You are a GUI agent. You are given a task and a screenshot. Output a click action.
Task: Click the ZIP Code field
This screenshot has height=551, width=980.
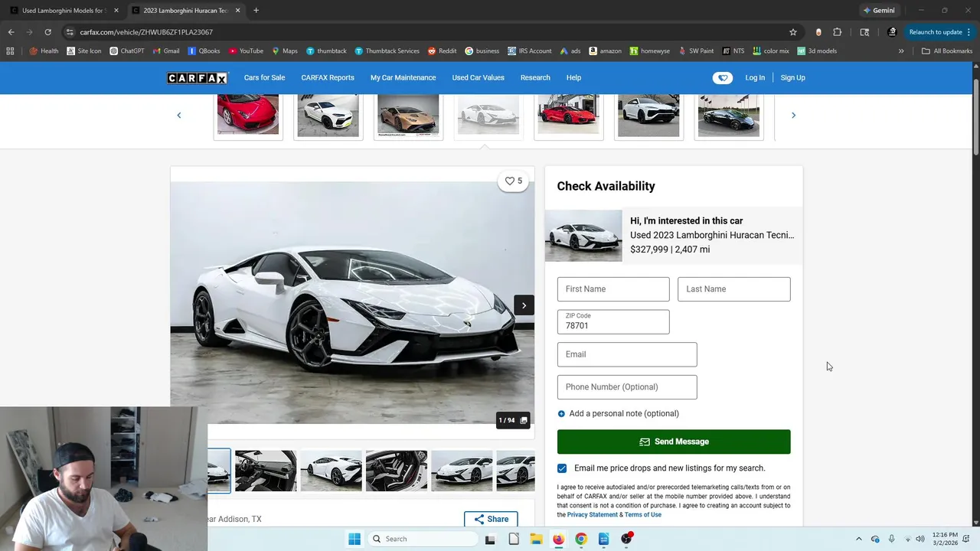[613, 321]
